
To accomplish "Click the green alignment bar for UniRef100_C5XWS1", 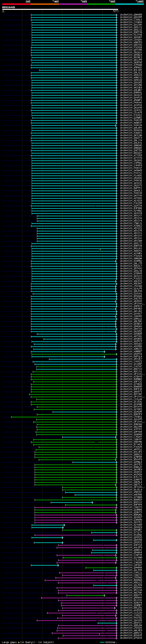I will coord(64,417).
